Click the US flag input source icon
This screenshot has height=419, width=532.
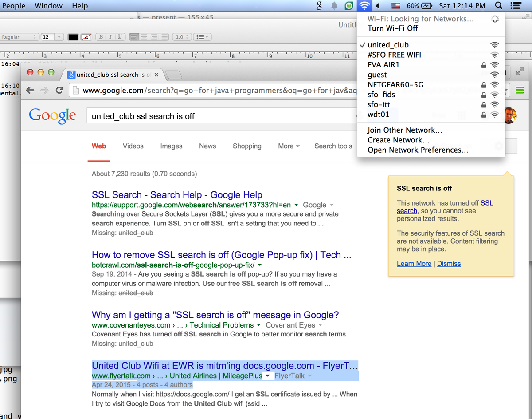[x=395, y=6]
